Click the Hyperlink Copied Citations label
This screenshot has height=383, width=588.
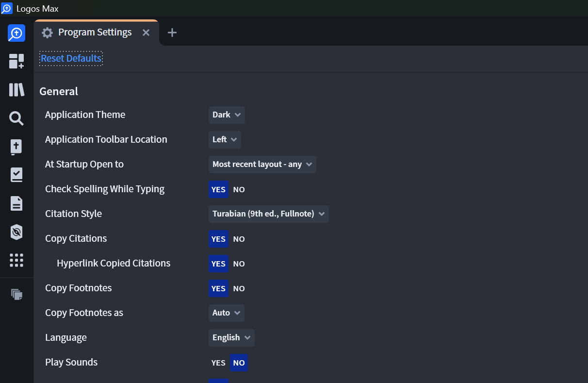pos(114,263)
